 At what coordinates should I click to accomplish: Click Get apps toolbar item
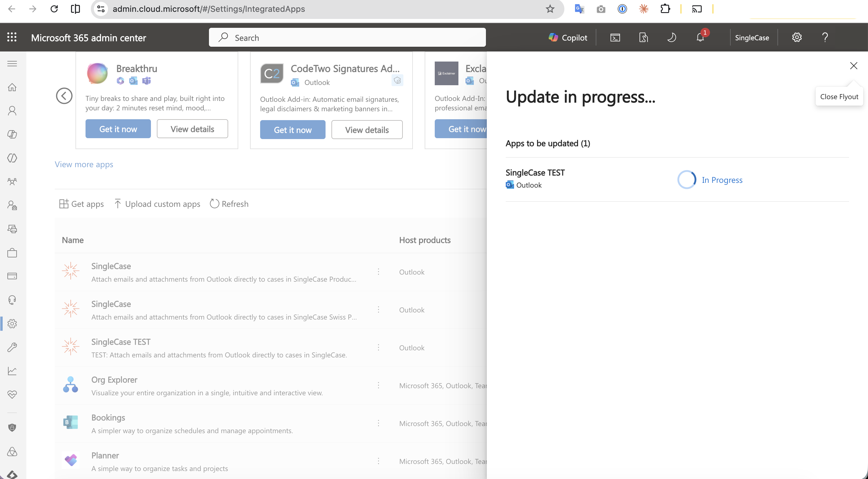81,204
